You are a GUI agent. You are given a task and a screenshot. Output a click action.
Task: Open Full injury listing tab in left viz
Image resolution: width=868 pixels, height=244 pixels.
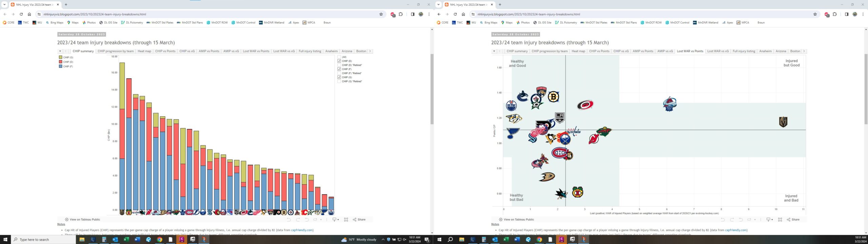[x=310, y=51]
